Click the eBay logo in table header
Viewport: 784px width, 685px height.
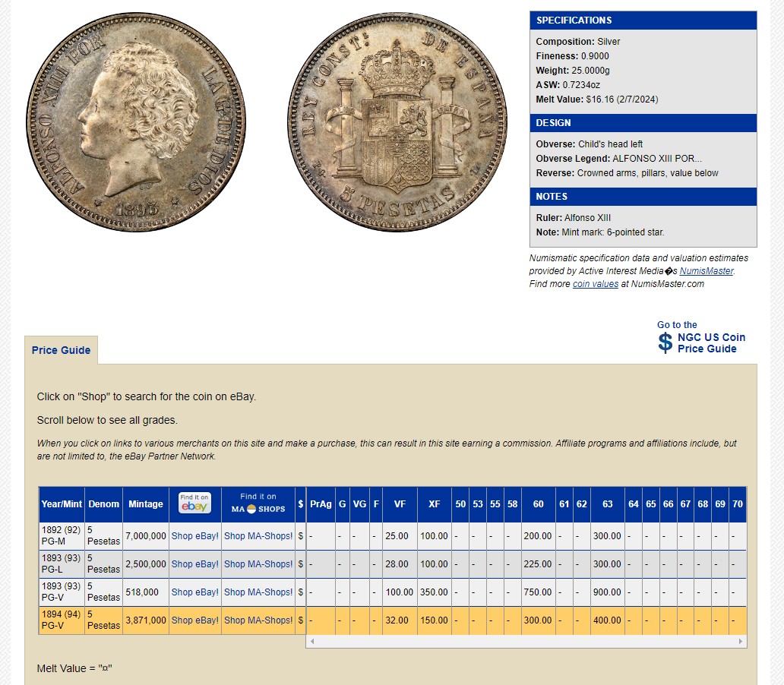point(194,503)
